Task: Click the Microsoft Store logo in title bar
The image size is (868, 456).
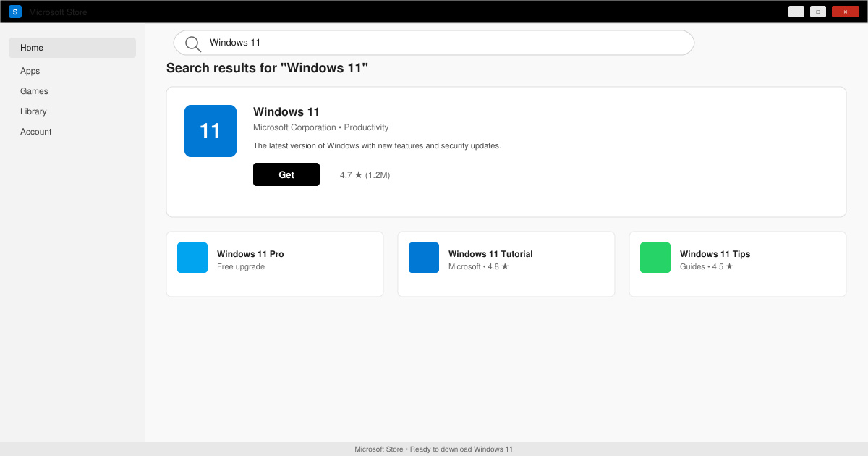Action: 15,12
